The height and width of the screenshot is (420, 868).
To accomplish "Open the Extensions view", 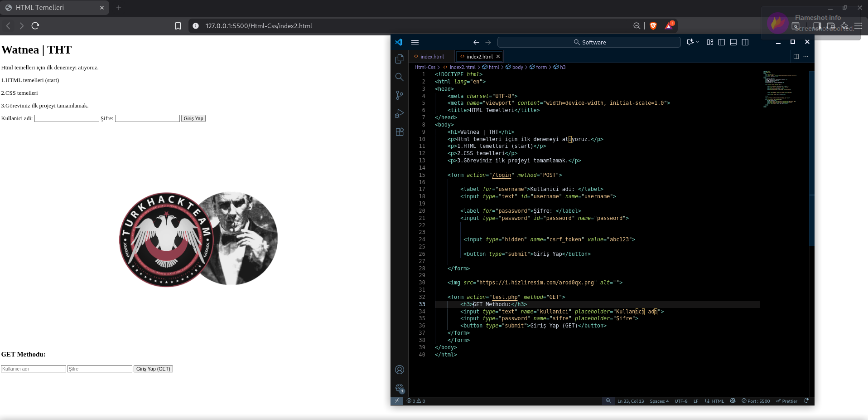I will tap(399, 132).
